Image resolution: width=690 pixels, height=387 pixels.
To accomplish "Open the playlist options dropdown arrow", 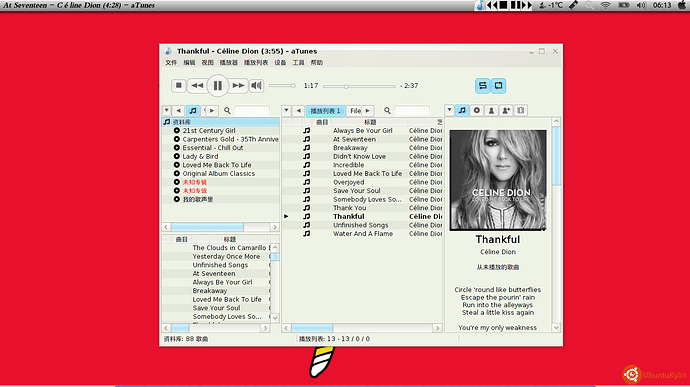I will [286, 111].
